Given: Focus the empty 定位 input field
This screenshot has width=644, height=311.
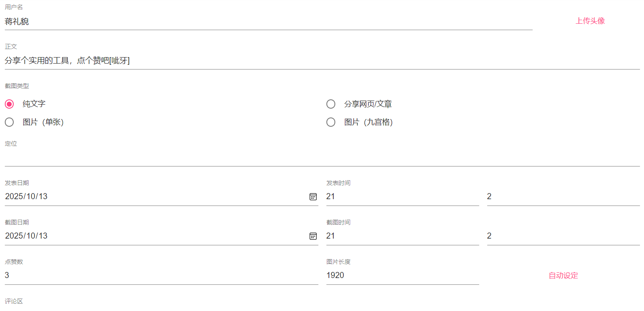Looking at the screenshot, I should pos(322,158).
